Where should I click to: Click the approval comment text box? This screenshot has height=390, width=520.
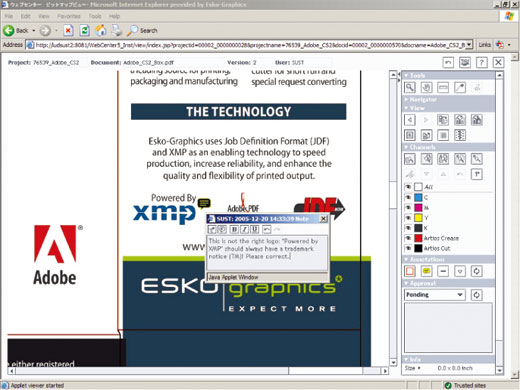coord(448,327)
